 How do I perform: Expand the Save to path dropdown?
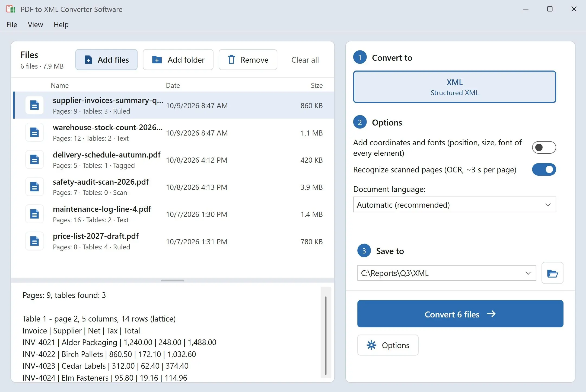coord(528,273)
